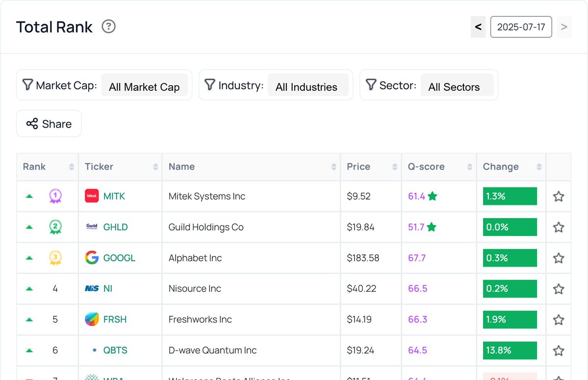The image size is (588, 380).
Task: Favorite Mitek Systems with its star toggle
Action: pos(559,196)
